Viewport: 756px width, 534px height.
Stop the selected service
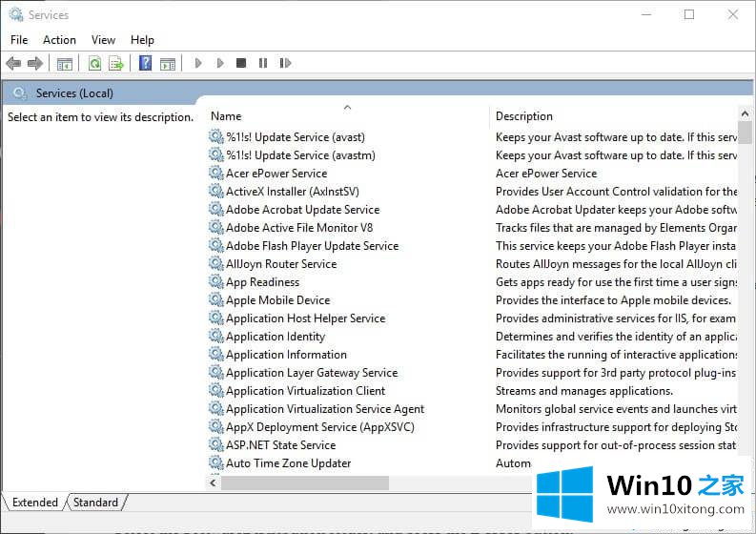pos(241,63)
